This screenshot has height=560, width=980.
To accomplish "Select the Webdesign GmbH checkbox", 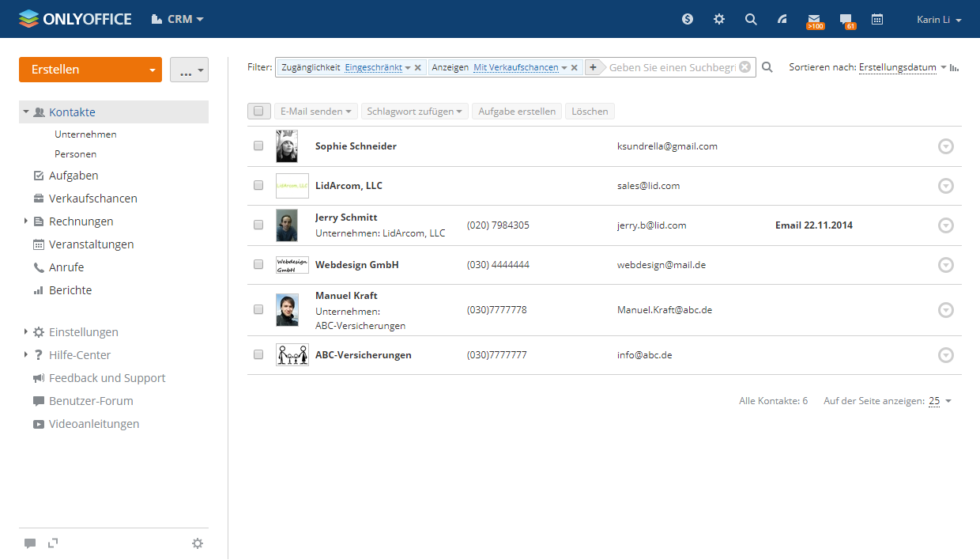I will click(x=258, y=265).
